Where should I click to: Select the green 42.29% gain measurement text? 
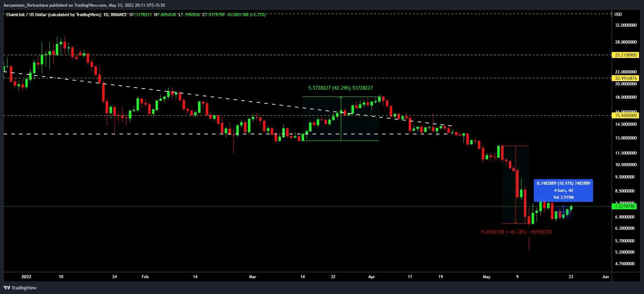(340, 88)
